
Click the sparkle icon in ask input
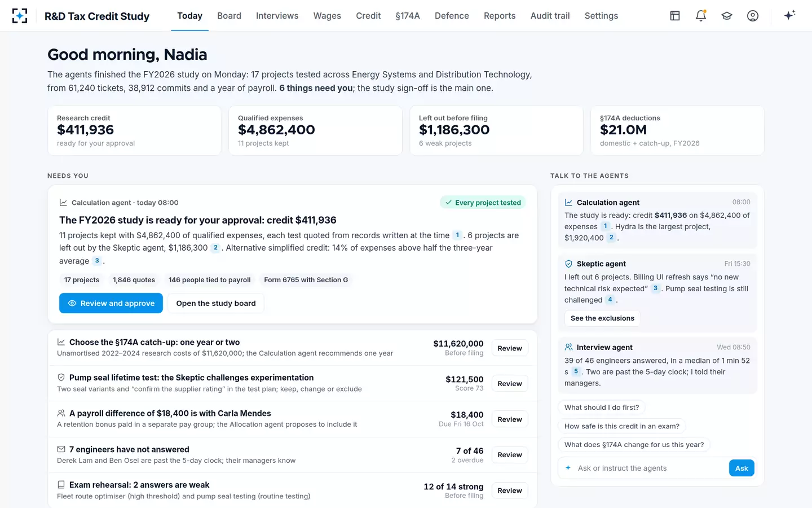click(x=568, y=468)
